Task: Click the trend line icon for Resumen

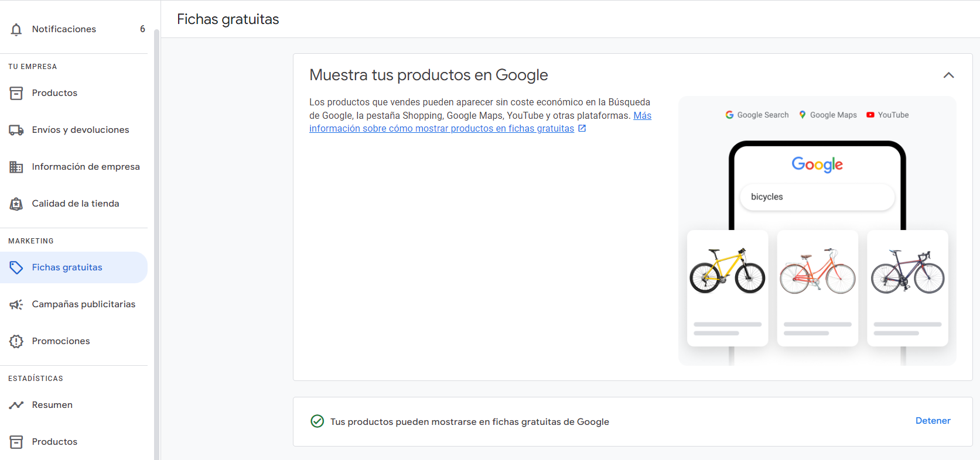Action: click(16, 405)
